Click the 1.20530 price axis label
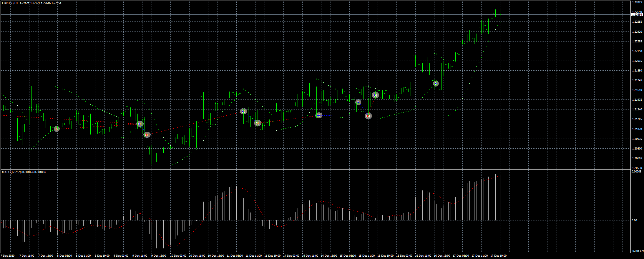The width and height of the screenshot is (644, 259). coord(637,168)
